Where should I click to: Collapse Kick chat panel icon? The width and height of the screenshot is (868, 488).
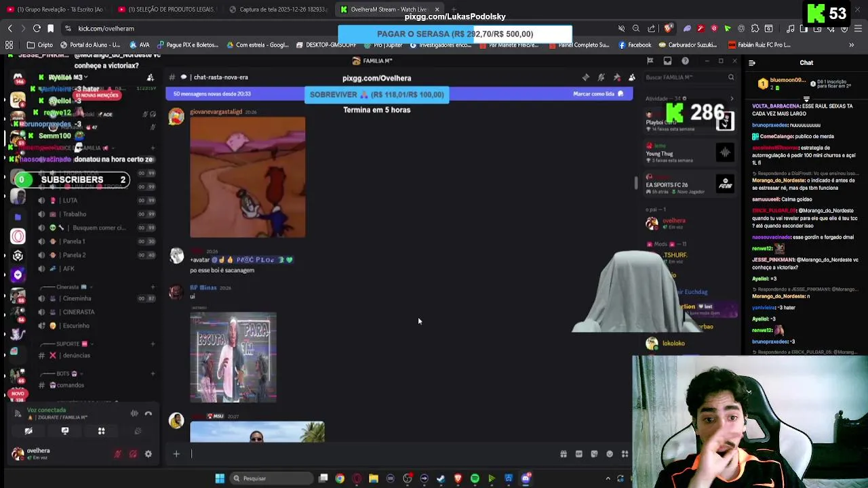pyautogui.click(x=751, y=63)
